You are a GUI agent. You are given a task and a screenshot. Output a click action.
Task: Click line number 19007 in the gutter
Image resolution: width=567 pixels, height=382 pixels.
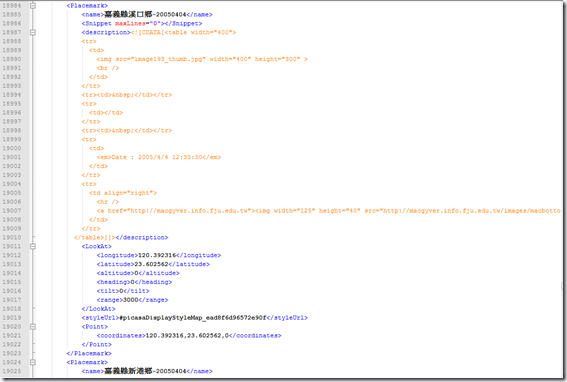[x=12, y=211]
